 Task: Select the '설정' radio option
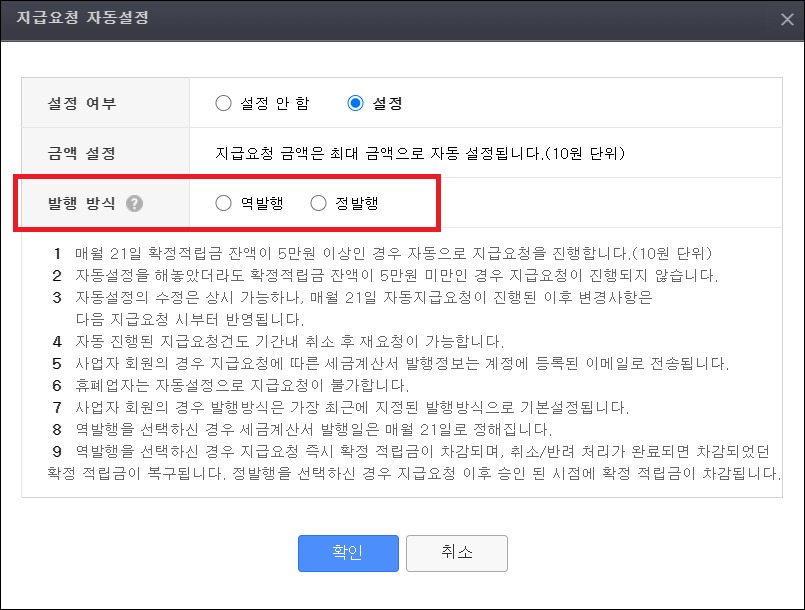355,103
